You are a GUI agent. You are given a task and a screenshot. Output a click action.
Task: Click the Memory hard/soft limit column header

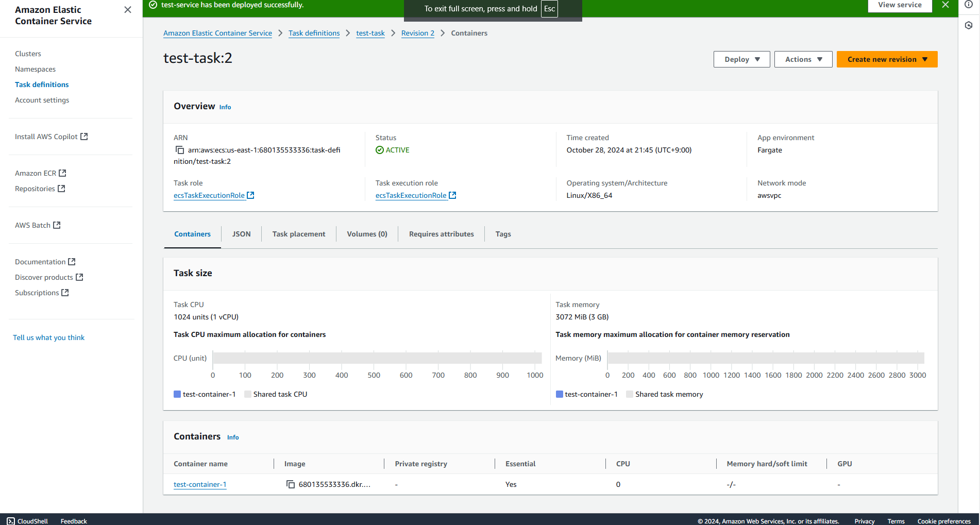[x=767, y=464]
